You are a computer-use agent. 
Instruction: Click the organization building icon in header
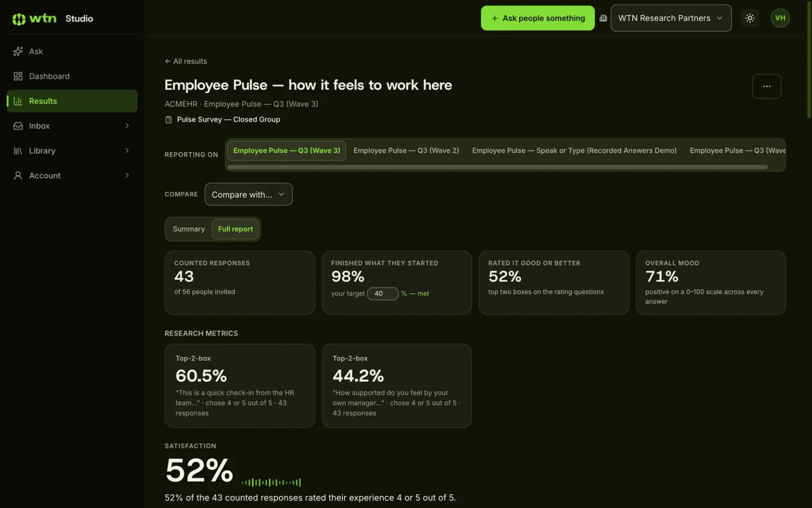coord(603,18)
